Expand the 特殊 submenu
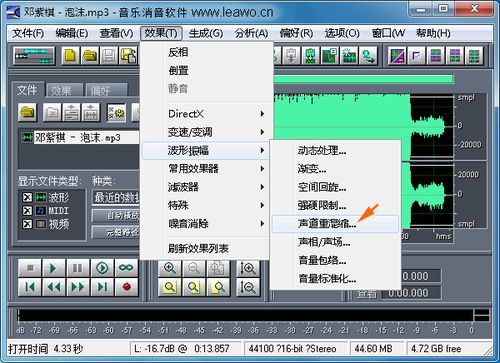500x363 pixels. click(204, 205)
